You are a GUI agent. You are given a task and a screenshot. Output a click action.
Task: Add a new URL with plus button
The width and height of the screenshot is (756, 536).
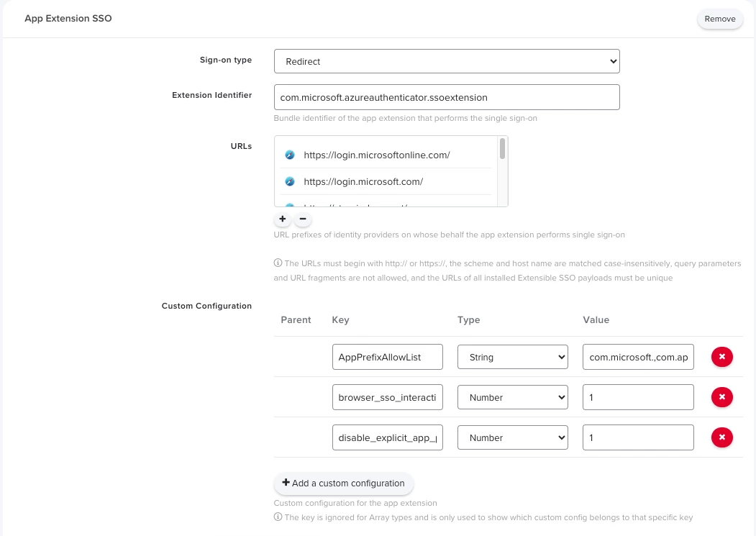(283, 219)
